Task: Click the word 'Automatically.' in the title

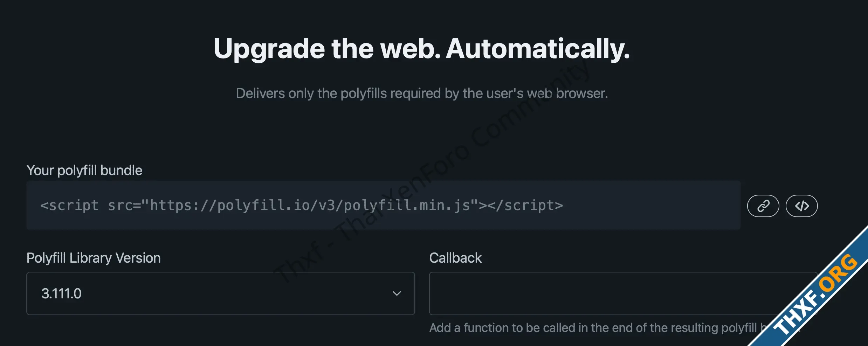Action: click(x=538, y=49)
